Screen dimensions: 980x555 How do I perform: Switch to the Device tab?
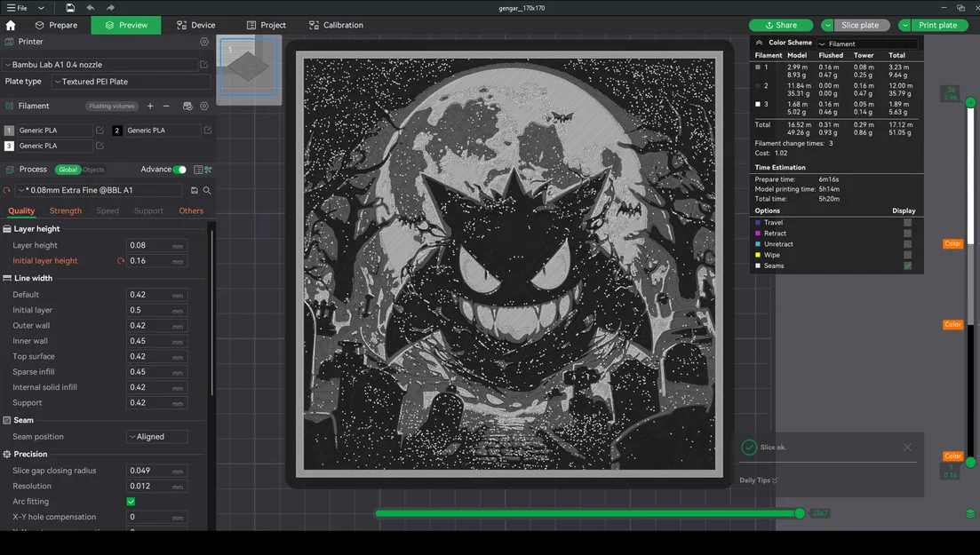pyautogui.click(x=197, y=25)
